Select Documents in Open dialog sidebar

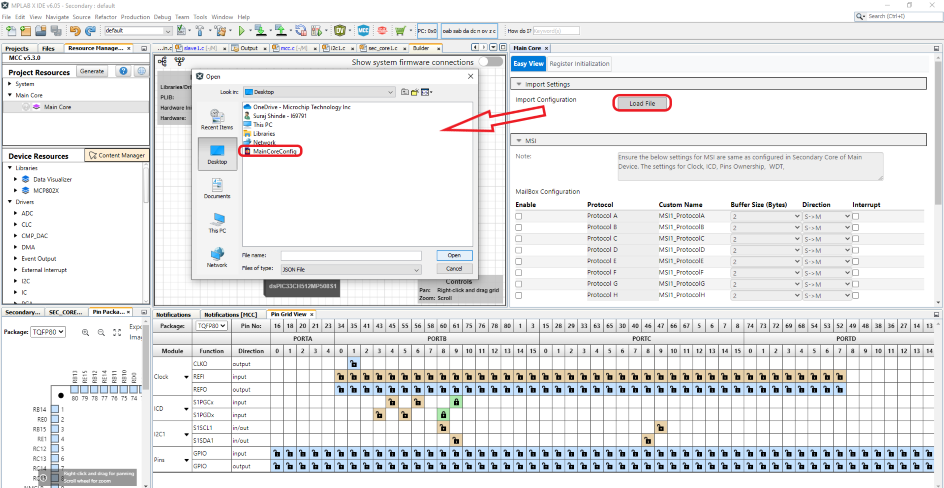pyautogui.click(x=217, y=189)
